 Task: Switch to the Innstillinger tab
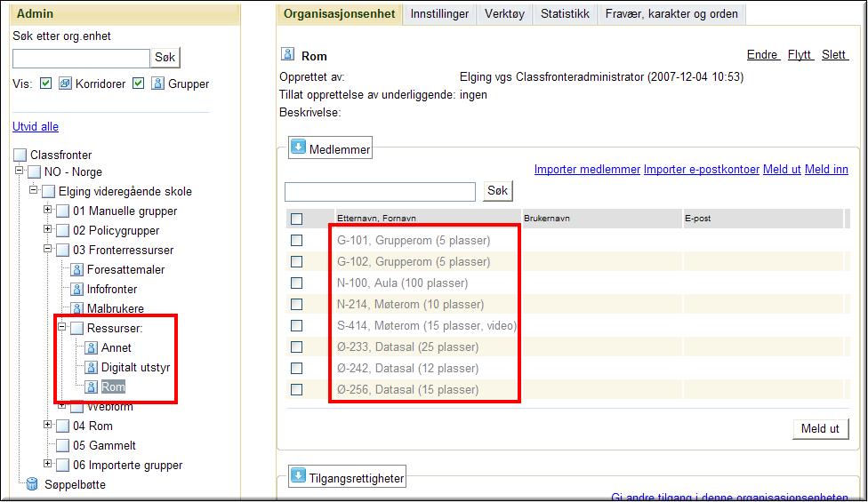pyautogui.click(x=439, y=14)
